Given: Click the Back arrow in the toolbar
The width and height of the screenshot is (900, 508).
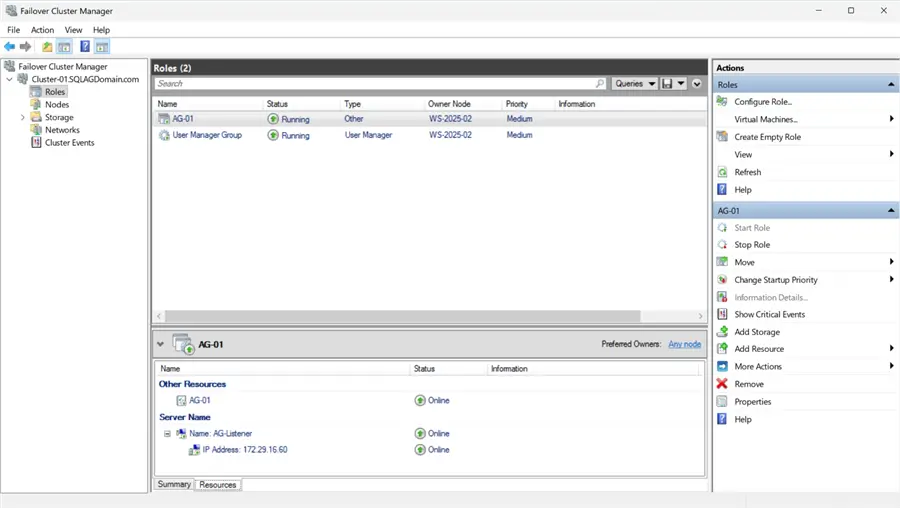Looking at the screenshot, I should click(x=9, y=46).
